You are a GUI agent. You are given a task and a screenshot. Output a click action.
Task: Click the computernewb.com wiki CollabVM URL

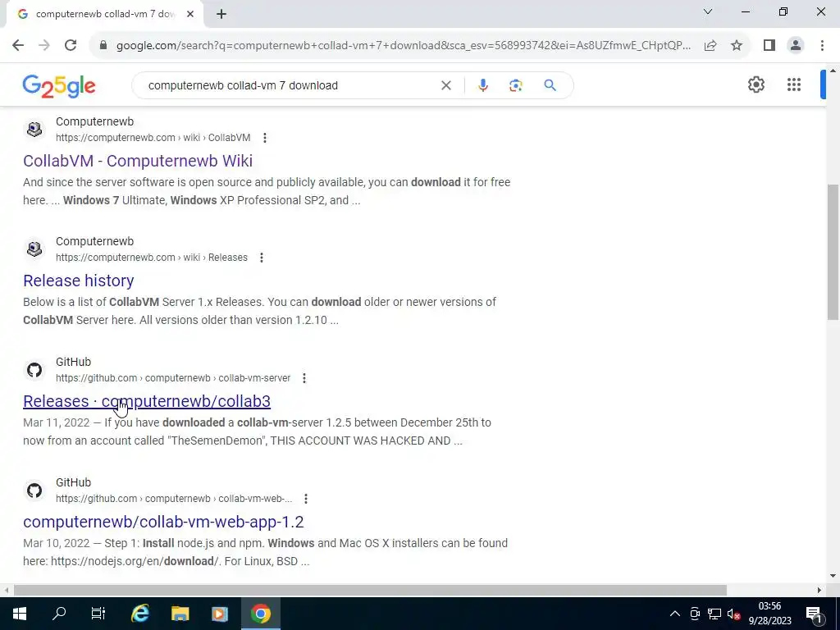click(153, 138)
